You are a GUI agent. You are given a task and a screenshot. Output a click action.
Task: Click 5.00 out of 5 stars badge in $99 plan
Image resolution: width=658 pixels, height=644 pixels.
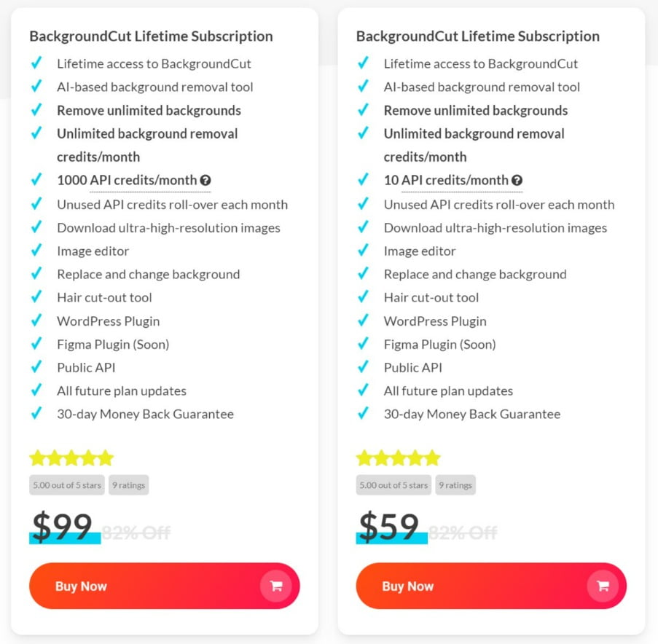click(67, 485)
